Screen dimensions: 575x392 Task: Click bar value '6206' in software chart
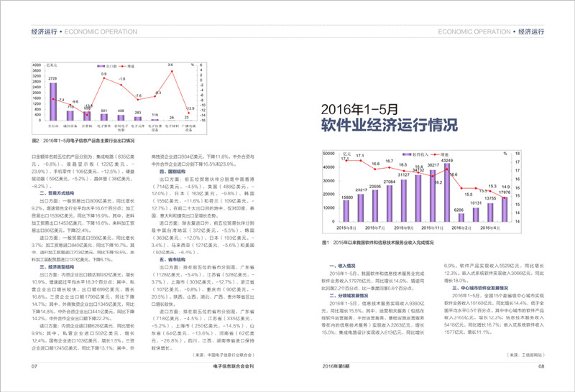(x=459, y=210)
